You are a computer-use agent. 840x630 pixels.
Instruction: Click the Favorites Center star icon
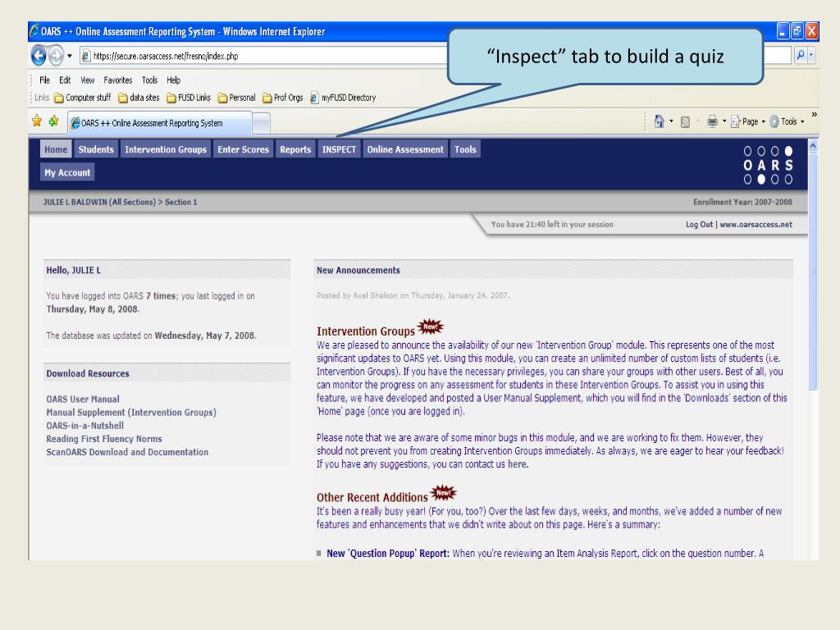point(36,121)
